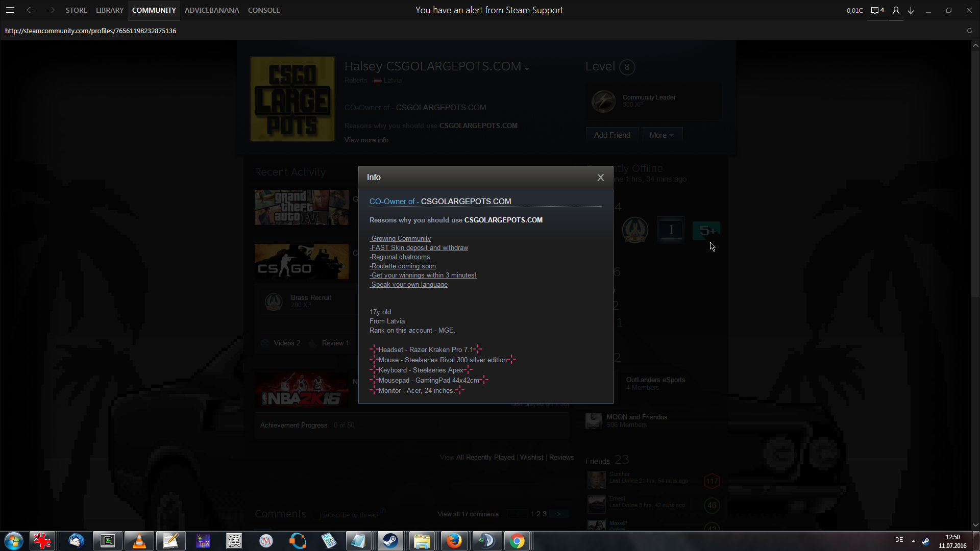Reload the page with the refresh icon
980x551 pixels.
point(969,31)
